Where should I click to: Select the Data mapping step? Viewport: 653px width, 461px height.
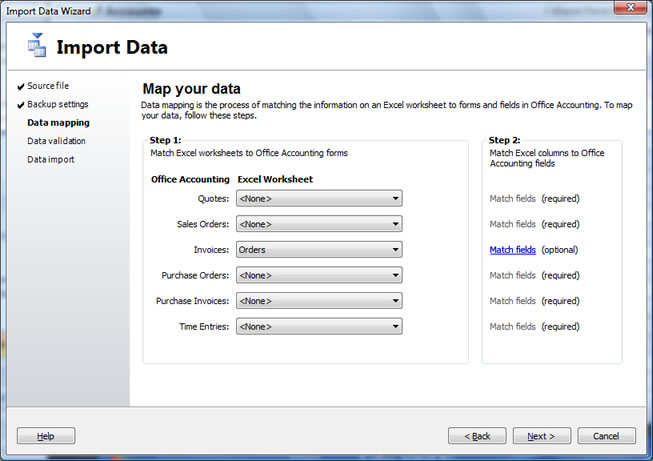tap(58, 122)
